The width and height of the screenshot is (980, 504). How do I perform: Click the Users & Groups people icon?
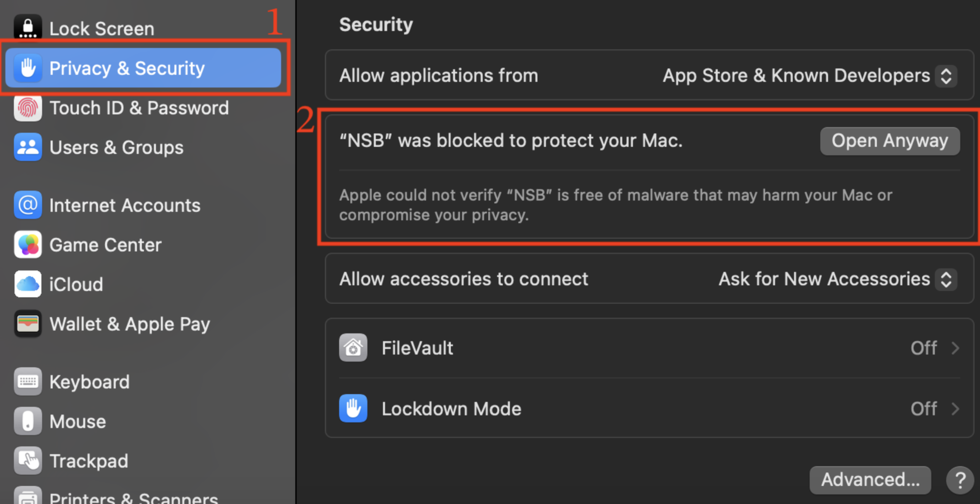click(x=28, y=147)
